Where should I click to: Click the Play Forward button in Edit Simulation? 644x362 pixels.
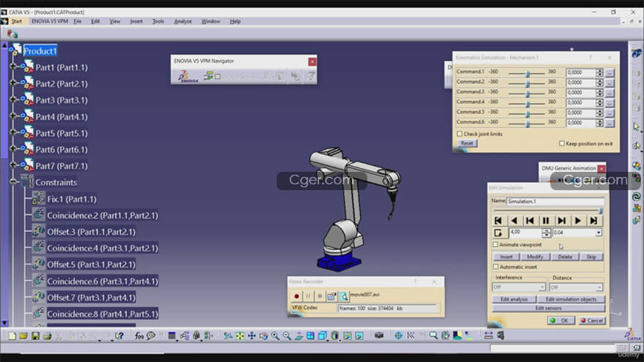click(x=577, y=221)
